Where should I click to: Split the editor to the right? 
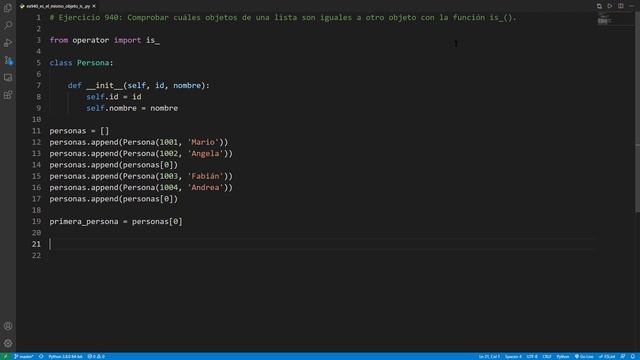pos(621,6)
